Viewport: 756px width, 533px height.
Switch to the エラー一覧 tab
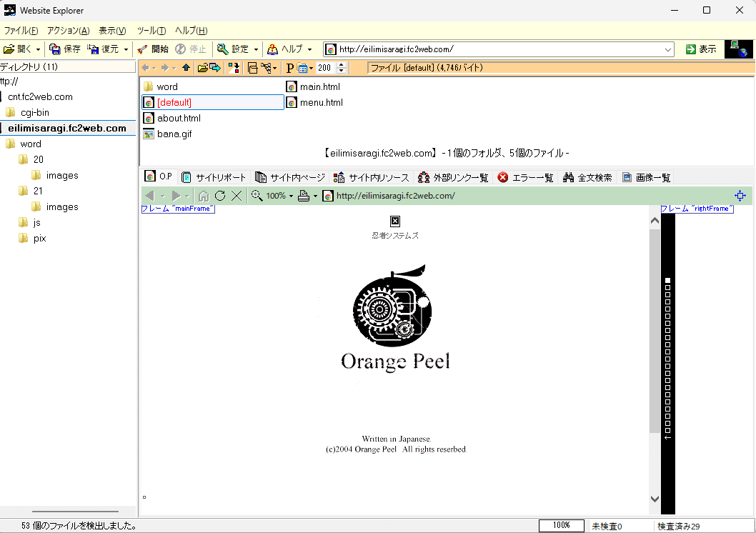(525, 177)
